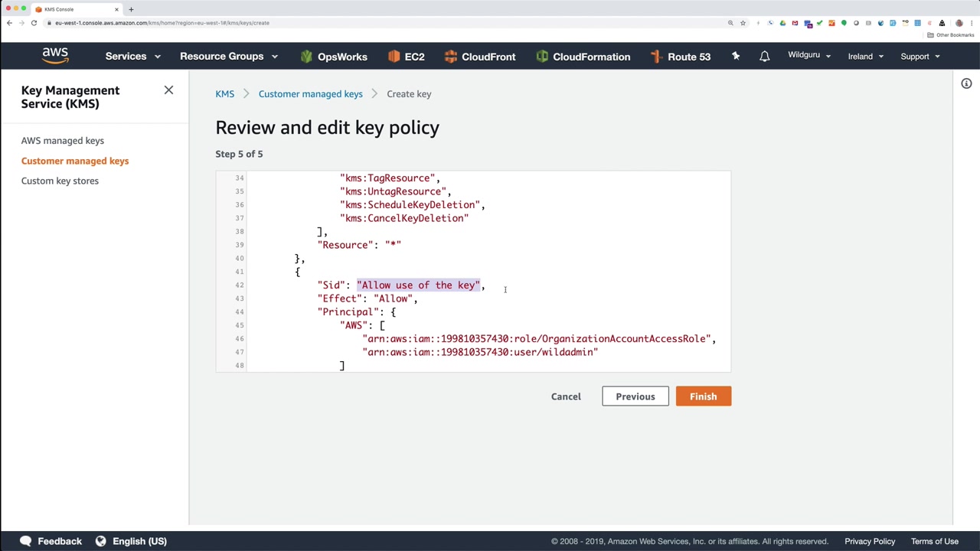This screenshot has height=551, width=980.
Task: Open the CloudFormation shortcut
Action: pyautogui.click(x=583, y=57)
